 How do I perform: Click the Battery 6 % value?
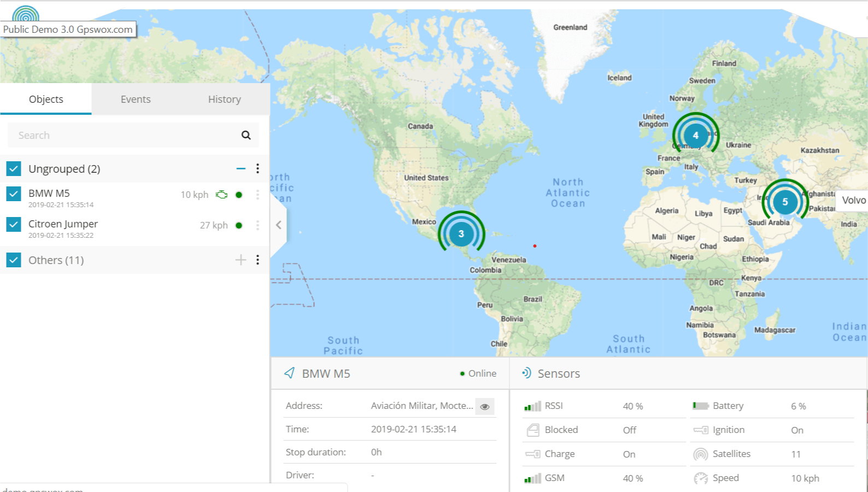pyautogui.click(x=799, y=406)
